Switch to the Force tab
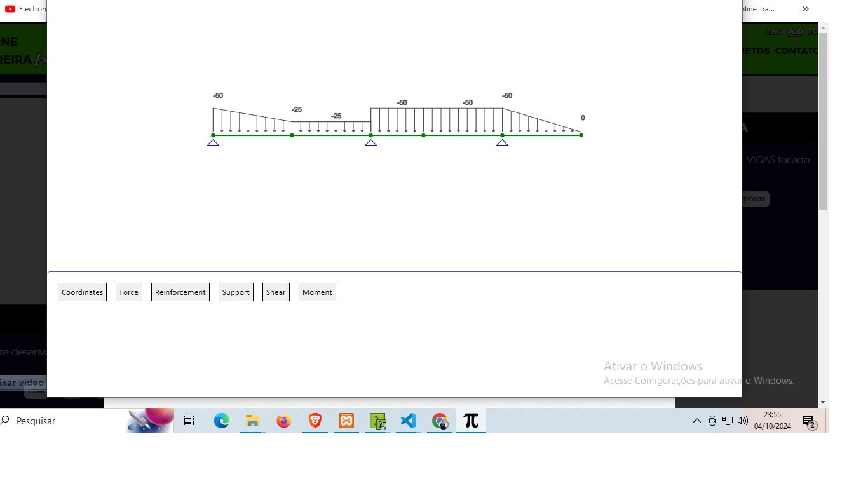This screenshot has width=868, height=488. click(129, 292)
